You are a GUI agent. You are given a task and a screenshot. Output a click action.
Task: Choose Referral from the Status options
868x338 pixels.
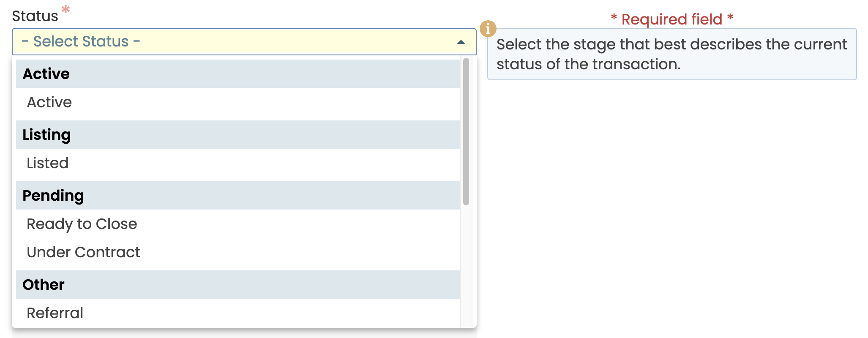(x=55, y=313)
